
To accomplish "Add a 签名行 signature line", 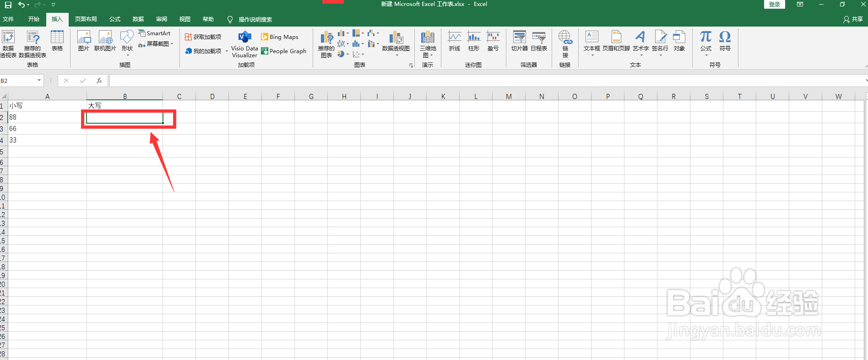I will [660, 43].
